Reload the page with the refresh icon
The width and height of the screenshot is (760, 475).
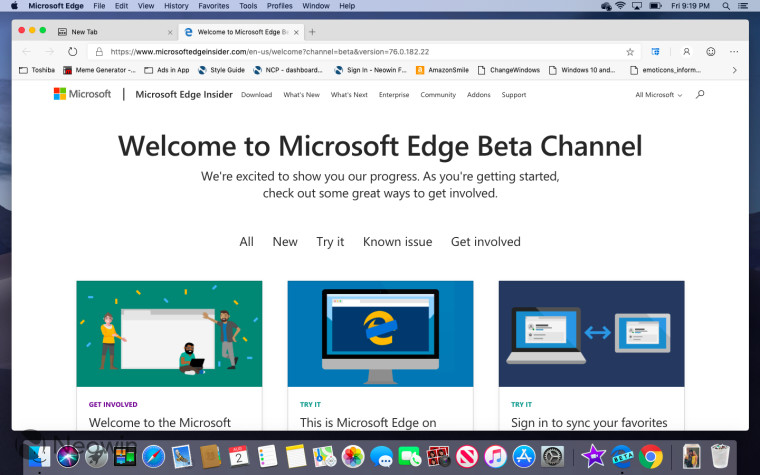click(72, 51)
